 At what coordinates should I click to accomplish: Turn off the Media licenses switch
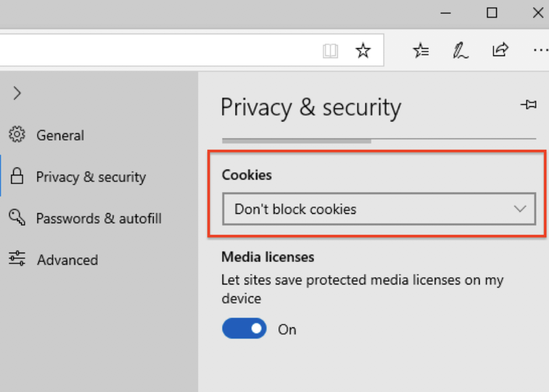(x=244, y=329)
